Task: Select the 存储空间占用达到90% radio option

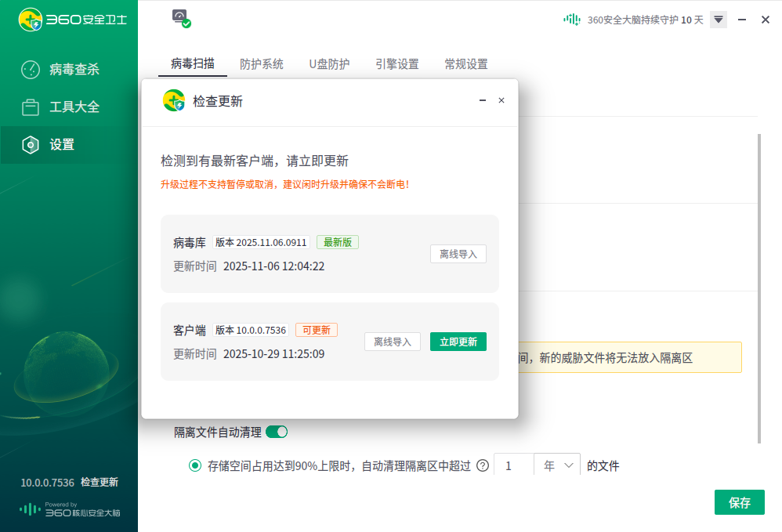Action: (195, 465)
